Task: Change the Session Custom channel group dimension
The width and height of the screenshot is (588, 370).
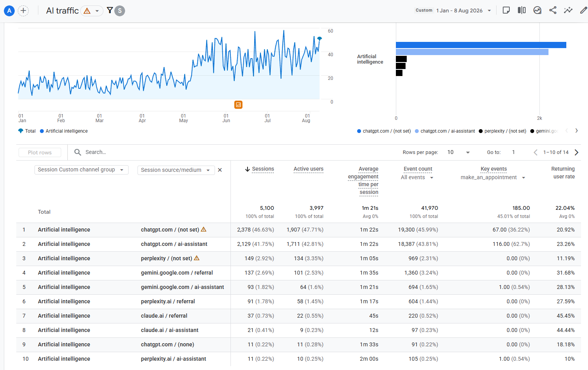Action: click(81, 170)
